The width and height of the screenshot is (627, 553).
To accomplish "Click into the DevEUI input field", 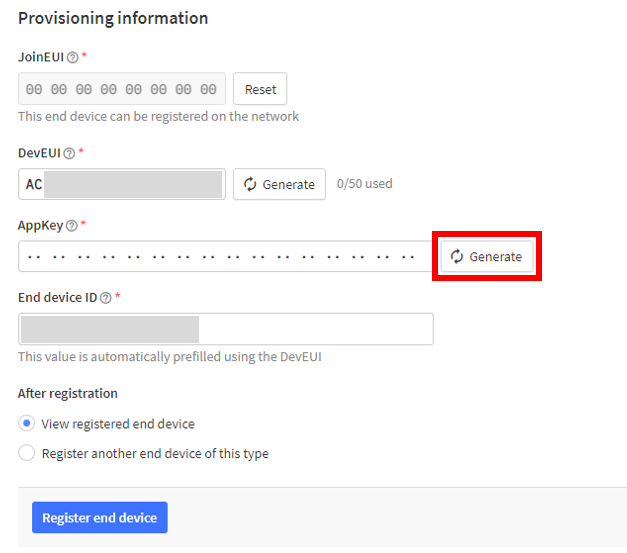I will (122, 184).
